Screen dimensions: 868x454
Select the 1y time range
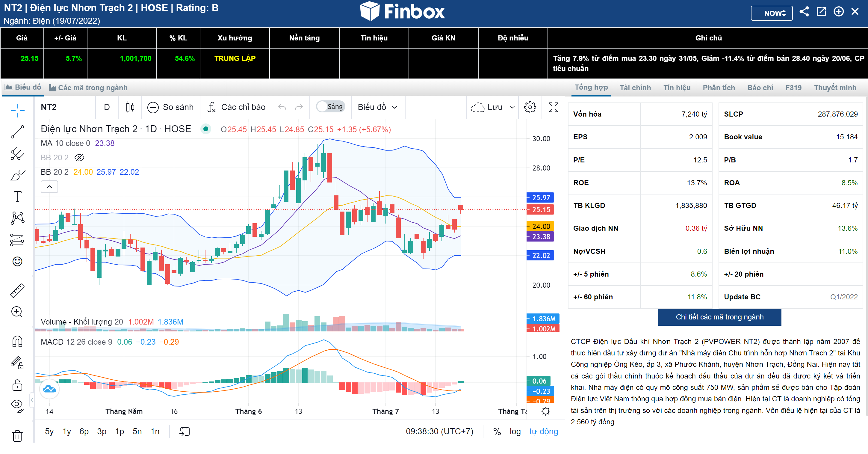click(x=67, y=432)
